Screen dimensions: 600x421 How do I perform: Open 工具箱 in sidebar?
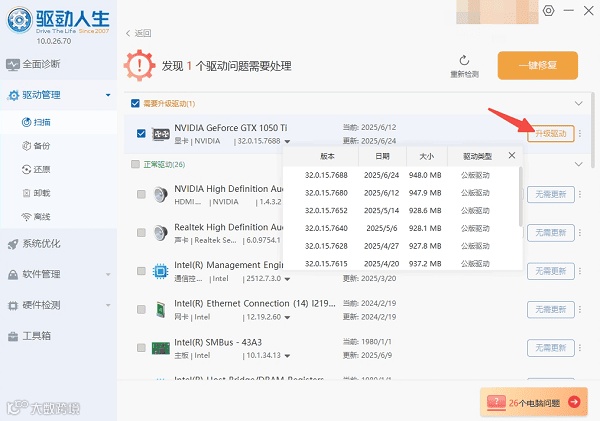tap(58, 336)
